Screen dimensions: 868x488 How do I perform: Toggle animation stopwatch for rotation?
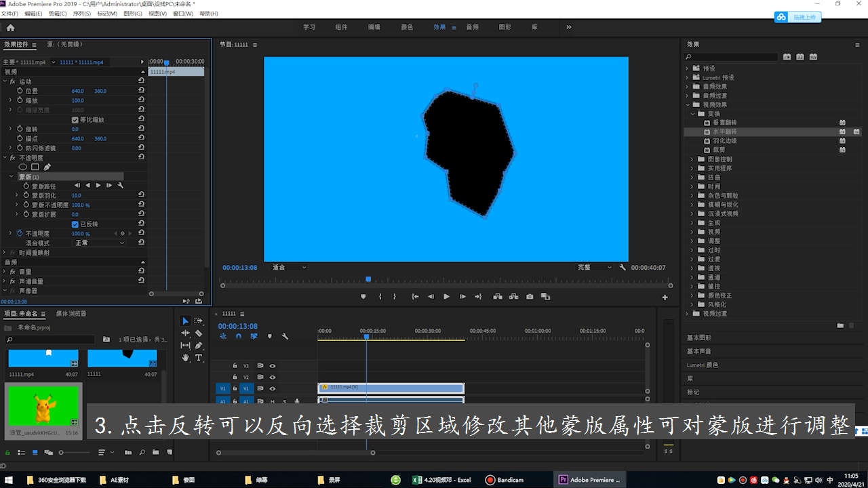coord(19,129)
